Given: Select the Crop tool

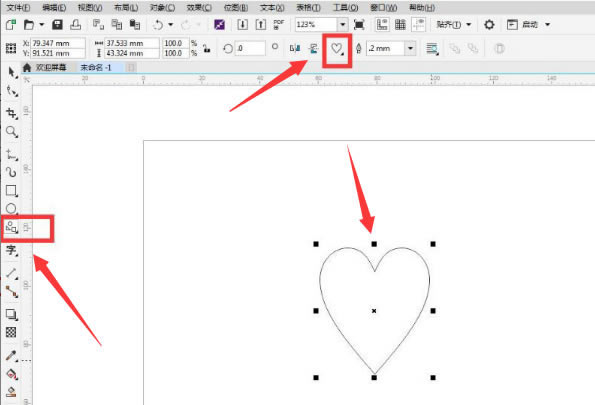Looking at the screenshot, I should [x=11, y=113].
